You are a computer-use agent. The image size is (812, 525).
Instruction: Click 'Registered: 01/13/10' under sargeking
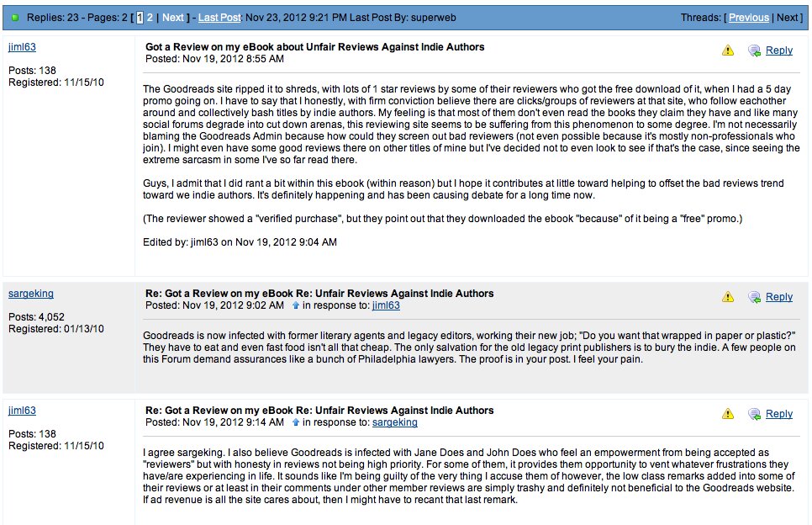pyautogui.click(x=56, y=329)
